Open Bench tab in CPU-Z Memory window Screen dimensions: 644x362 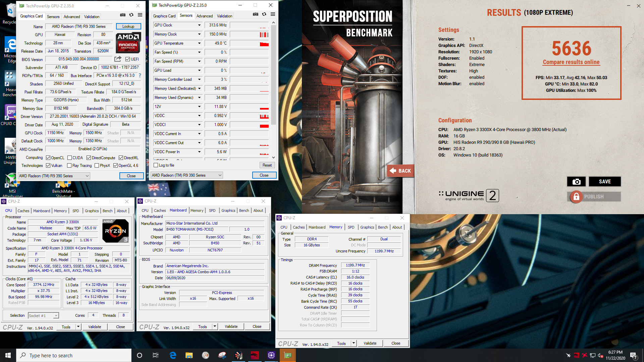(x=383, y=227)
